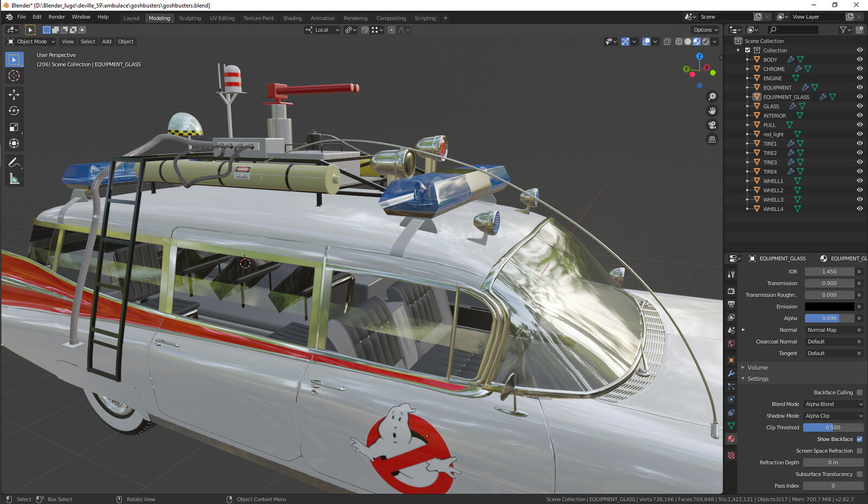Switch to wireframe viewport shading
This screenshot has width=868, height=504.
tap(679, 41)
